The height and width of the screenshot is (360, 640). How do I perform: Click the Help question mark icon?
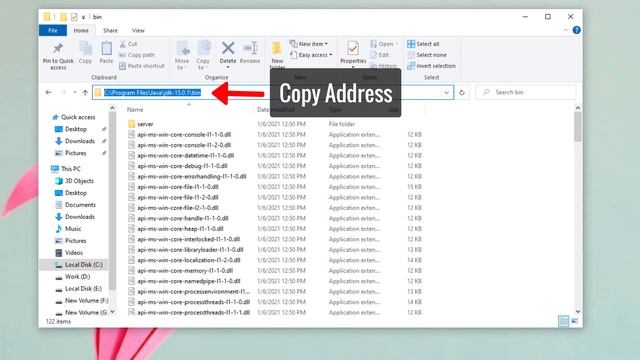(x=576, y=30)
